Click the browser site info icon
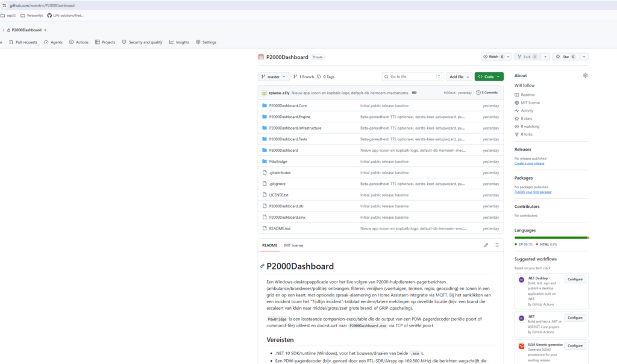Viewport: 617px width, 364px height. point(4,5)
